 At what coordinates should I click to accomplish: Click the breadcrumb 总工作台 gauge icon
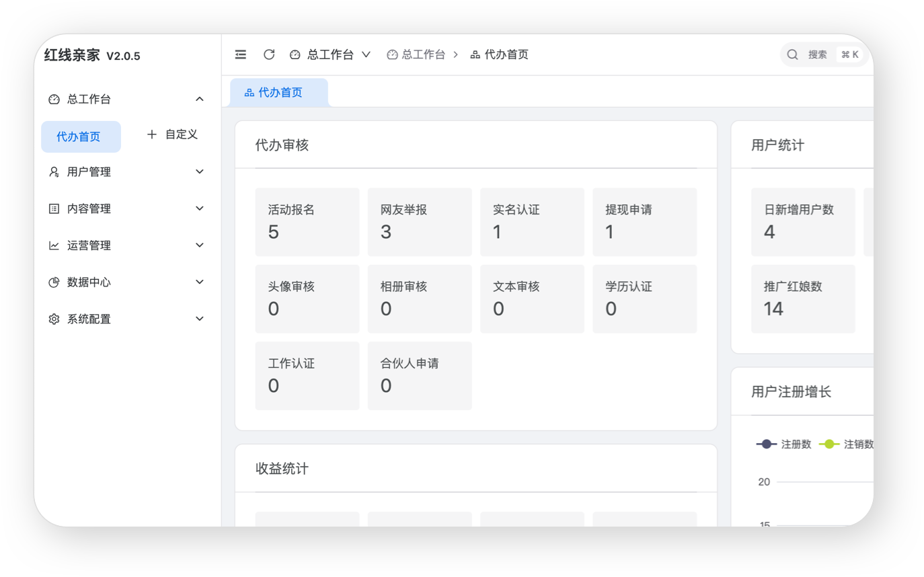coord(393,54)
